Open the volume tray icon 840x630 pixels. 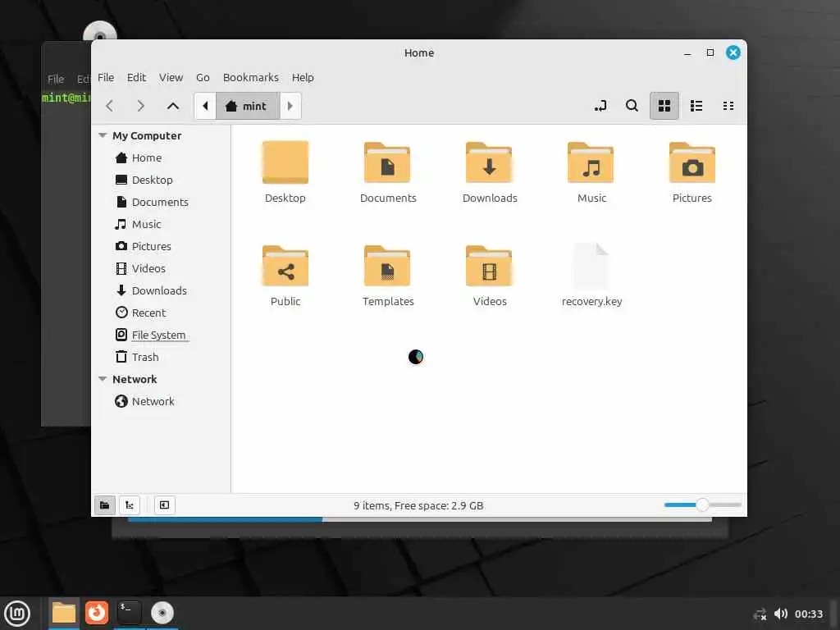(x=781, y=614)
